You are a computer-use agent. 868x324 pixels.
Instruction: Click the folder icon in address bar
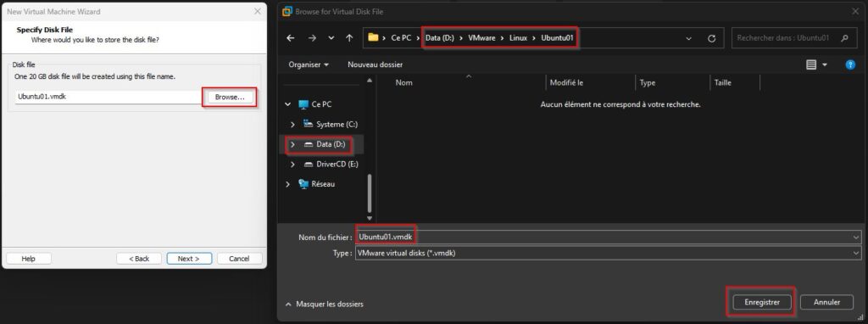pyautogui.click(x=373, y=37)
